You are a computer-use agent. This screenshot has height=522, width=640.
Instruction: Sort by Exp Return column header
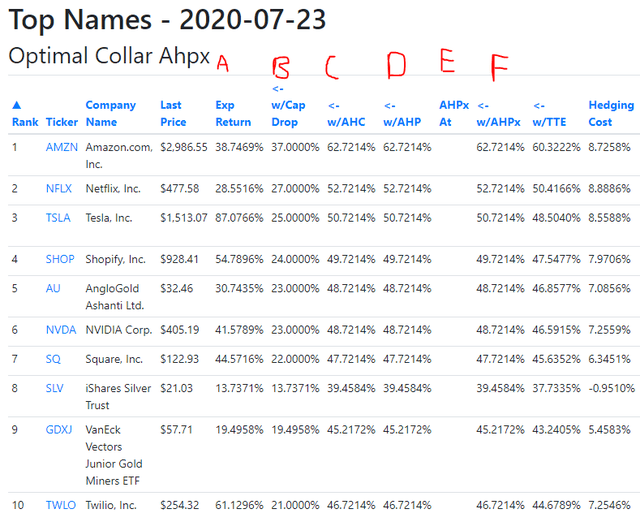[233, 113]
